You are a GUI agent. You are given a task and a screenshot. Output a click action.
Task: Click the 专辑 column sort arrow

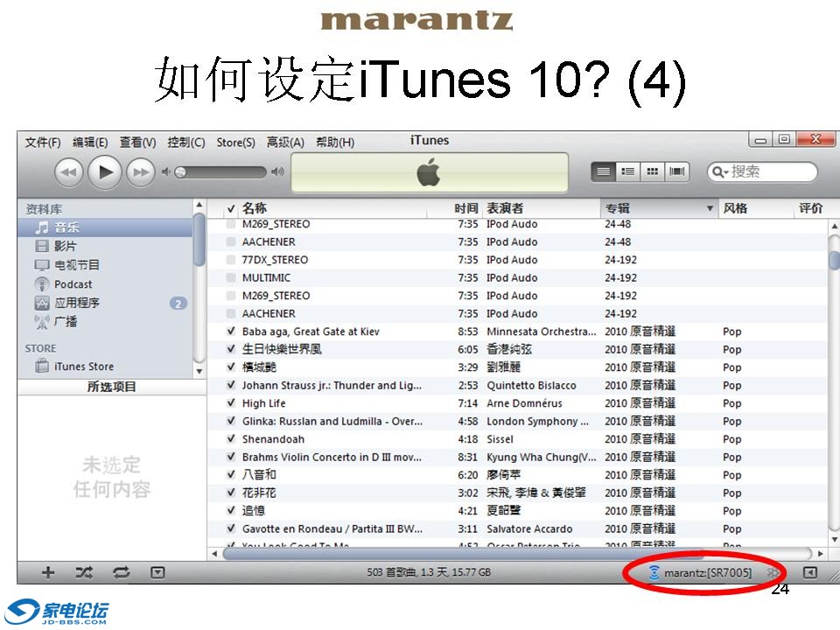click(x=710, y=208)
